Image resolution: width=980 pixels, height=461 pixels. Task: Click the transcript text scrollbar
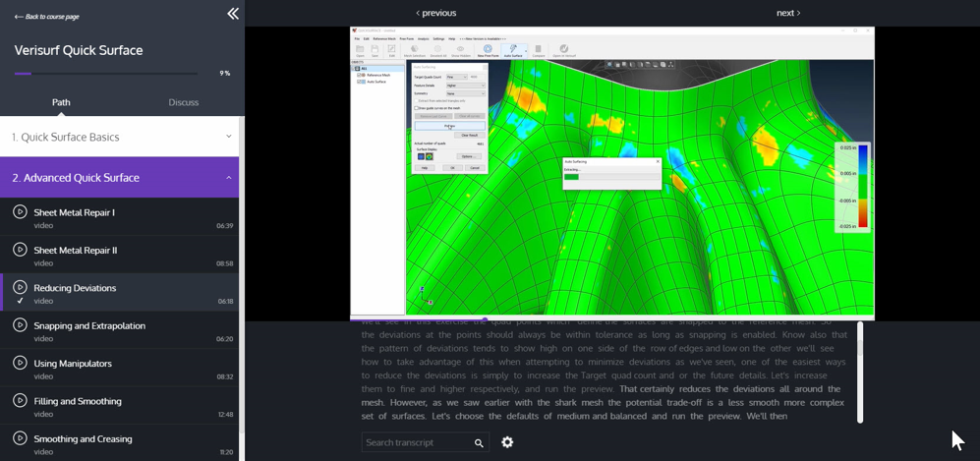[860, 373]
